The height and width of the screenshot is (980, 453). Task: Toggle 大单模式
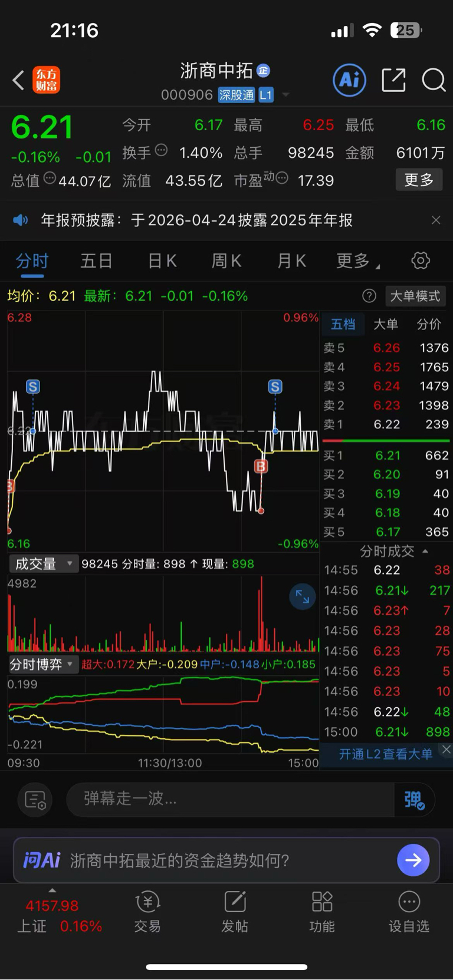pyautogui.click(x=415, y=296)
